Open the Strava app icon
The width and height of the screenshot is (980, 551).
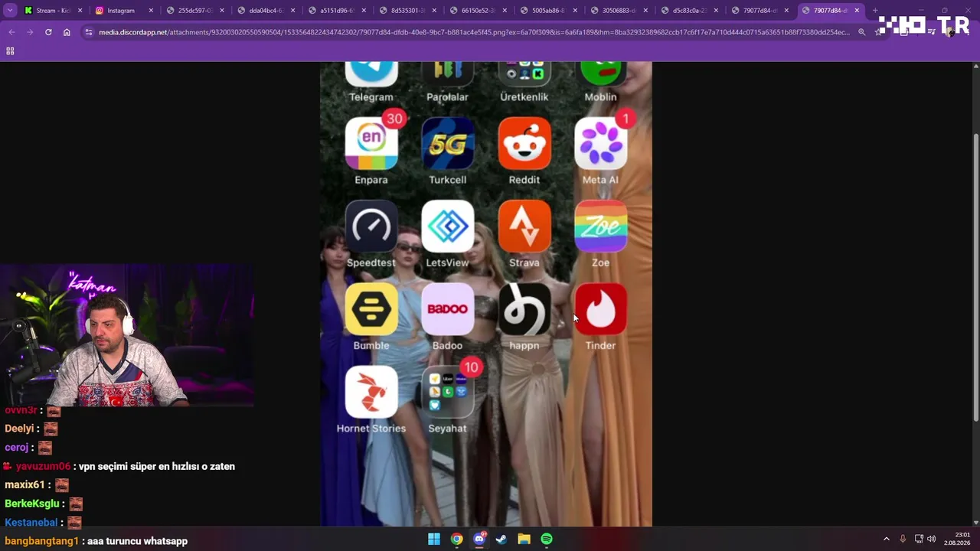(524, 227)
